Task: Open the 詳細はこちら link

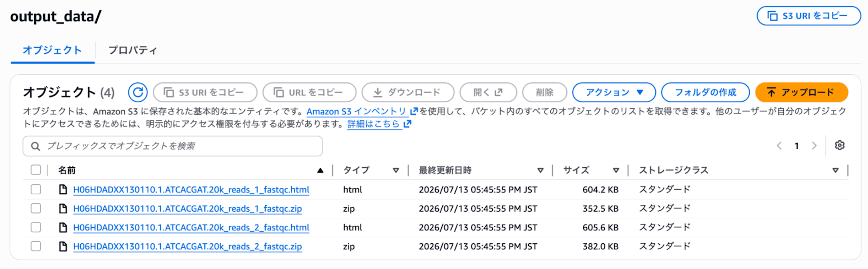Action: click(x=373, y=124)
